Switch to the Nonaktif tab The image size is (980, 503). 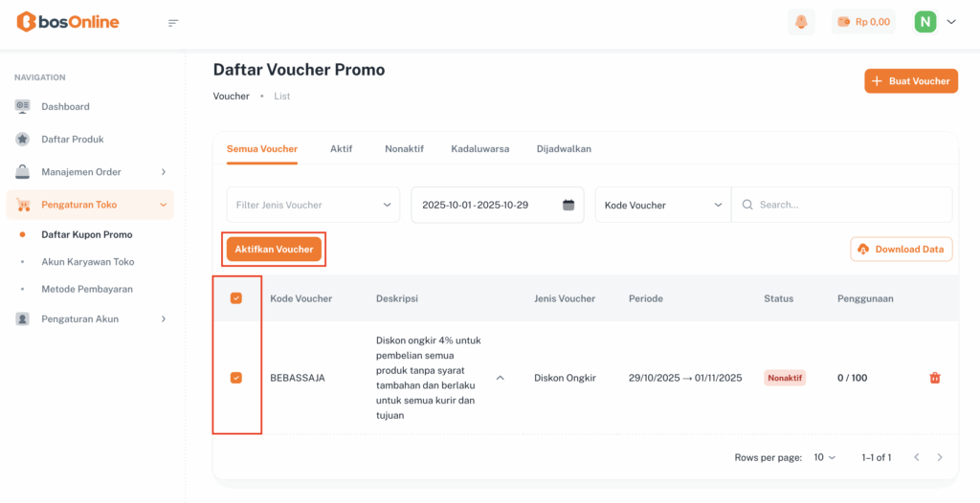click(404, 149)
